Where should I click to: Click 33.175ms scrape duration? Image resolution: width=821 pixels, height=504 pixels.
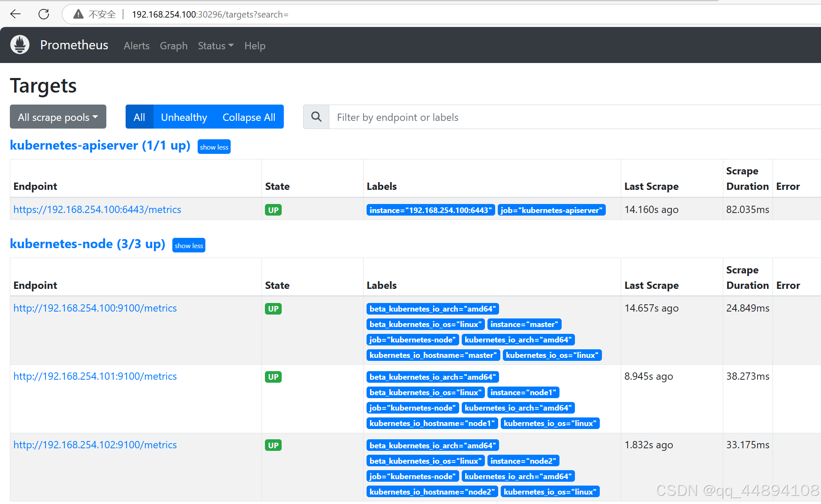[x=747, y=444]
